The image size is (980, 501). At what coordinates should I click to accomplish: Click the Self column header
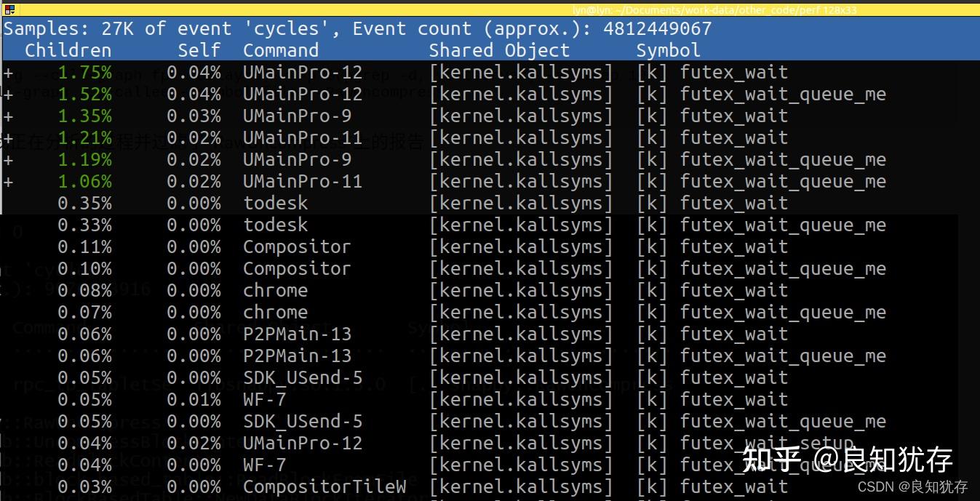coord(199,50)
